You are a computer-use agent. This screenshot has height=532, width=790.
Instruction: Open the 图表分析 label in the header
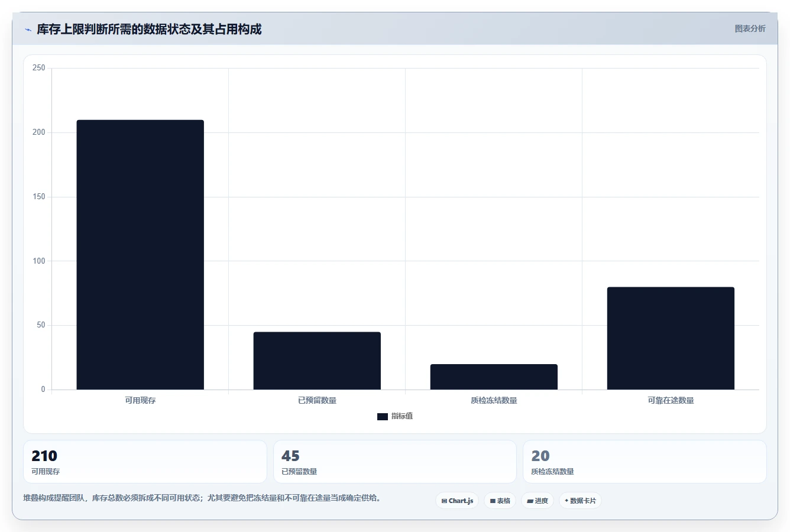pyautogui.click(x=750, y=28)
